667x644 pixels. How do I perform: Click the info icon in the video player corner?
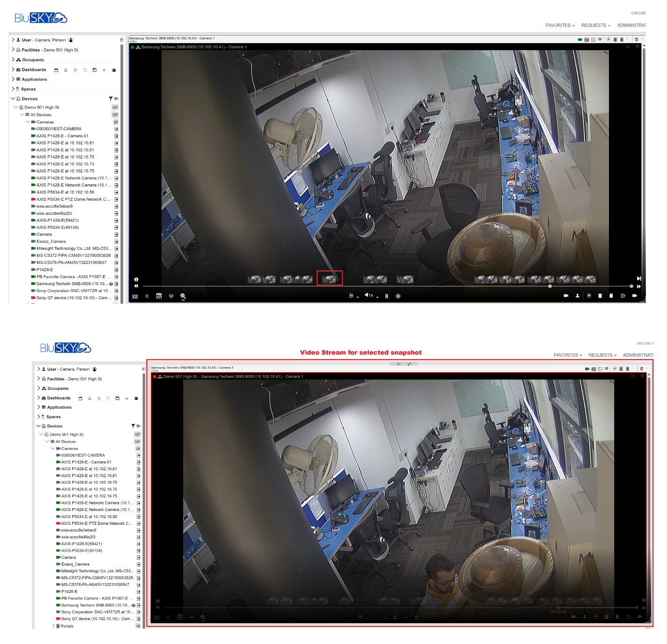(136, 278)
